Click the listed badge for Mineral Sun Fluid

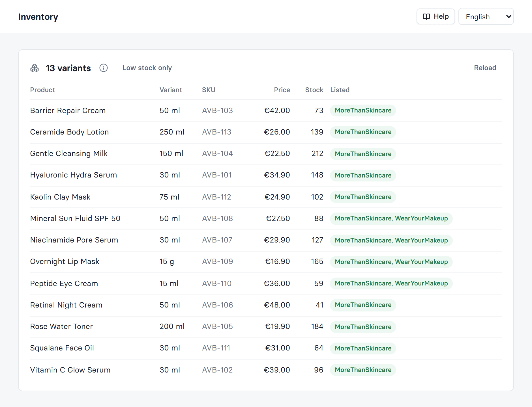click(391, 218)
